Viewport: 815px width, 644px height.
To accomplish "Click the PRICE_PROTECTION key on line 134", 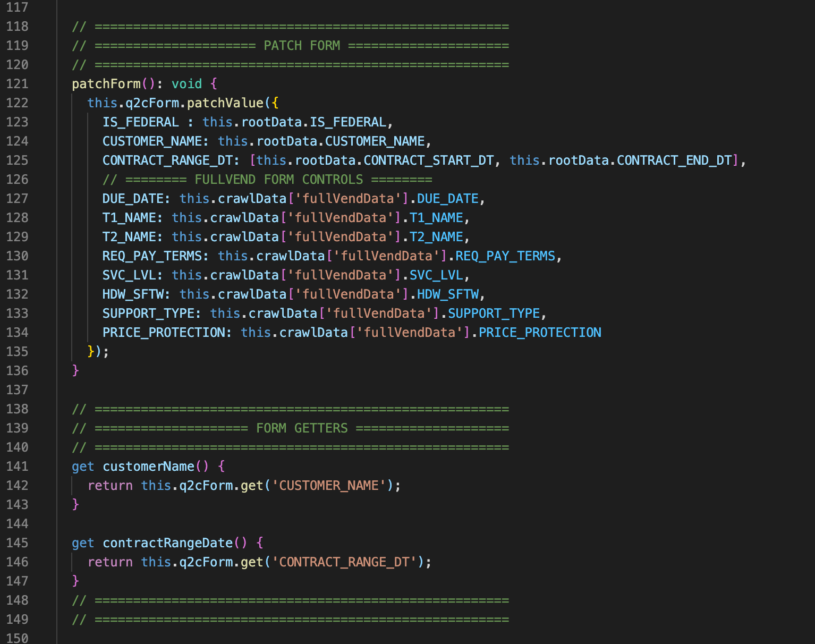I will tap(164, 333).
